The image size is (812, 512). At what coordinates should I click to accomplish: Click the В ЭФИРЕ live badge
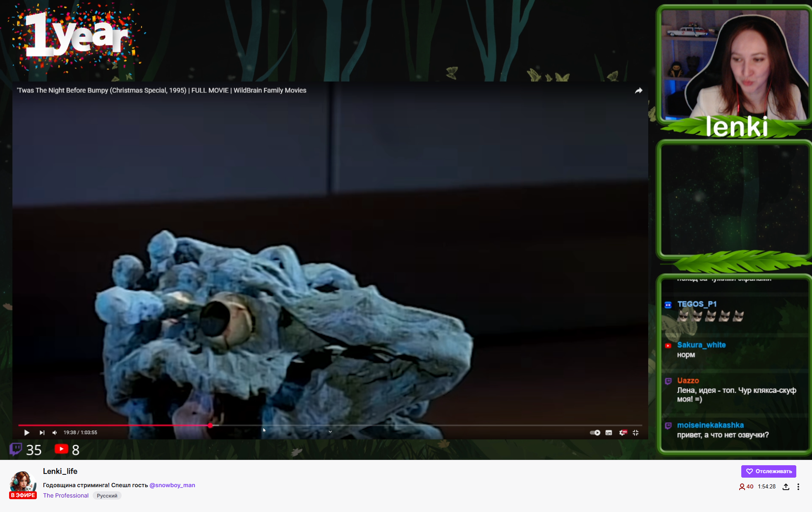coord(23,495)
